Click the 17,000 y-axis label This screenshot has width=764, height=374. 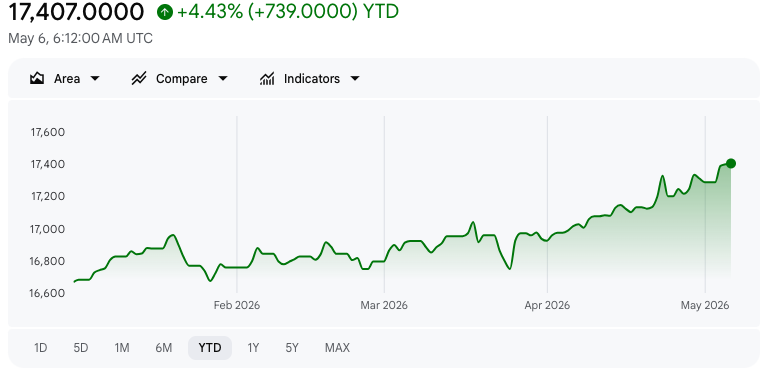tap(48, 229)
